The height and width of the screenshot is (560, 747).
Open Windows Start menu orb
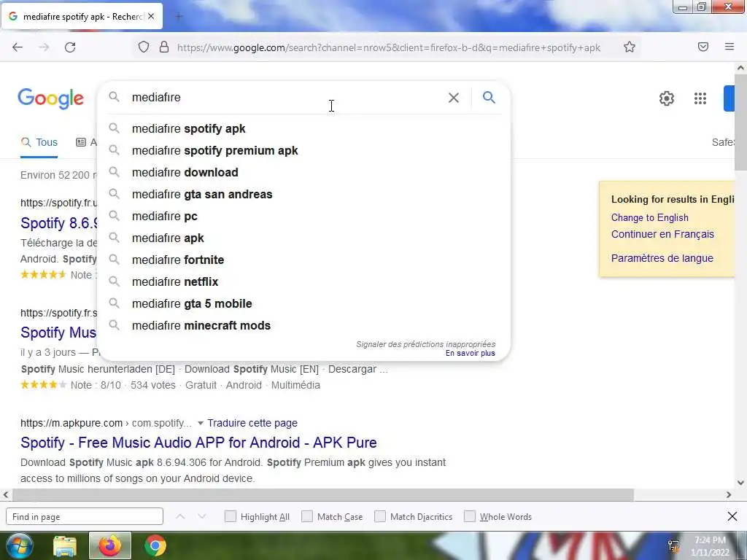(19, 545)
